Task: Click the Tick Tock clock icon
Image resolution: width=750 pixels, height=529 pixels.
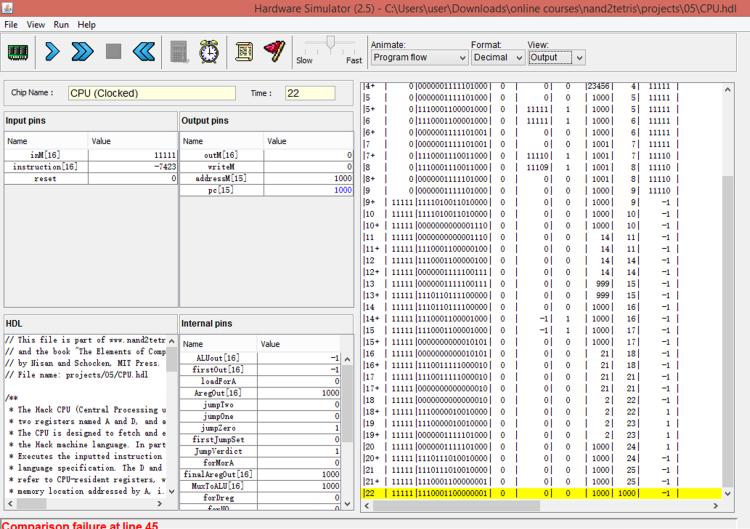Action: [x=210, y=51]
